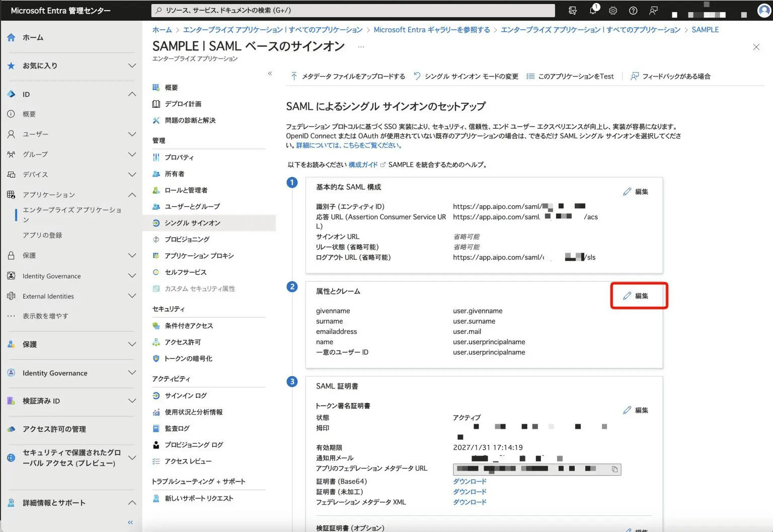The height and width of the screenshot is (532, 773).
Task: Open the notifications bell icon
Action: pyautogui.click(x=593, y=10)
